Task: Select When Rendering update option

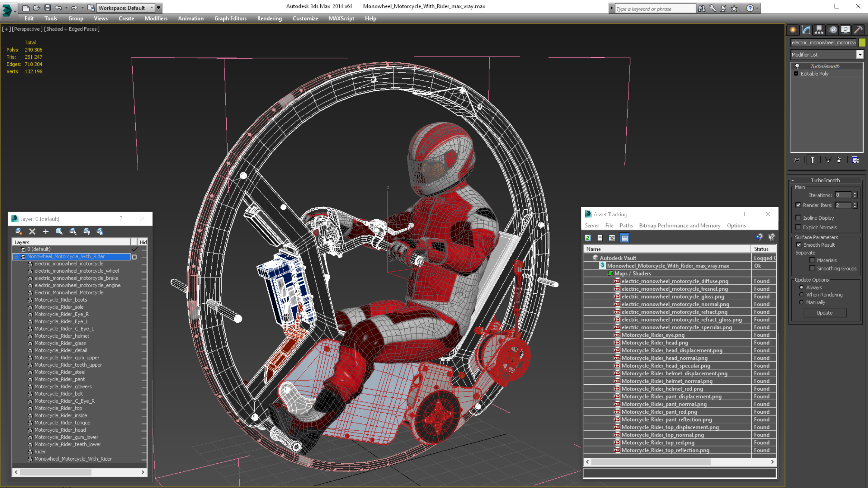Action: tap(802, 294)
